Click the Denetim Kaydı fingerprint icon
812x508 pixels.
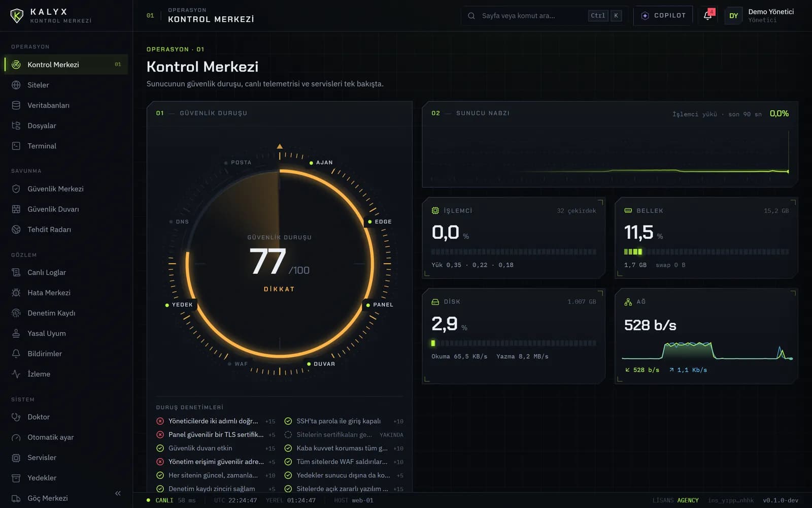coord(16,313)
